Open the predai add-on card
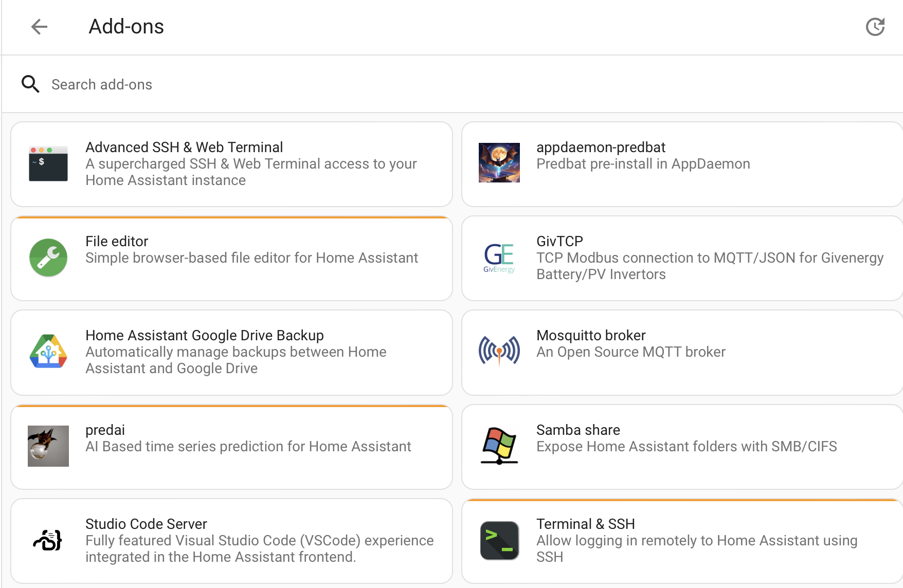The width and height of the screenshot is (903, 588). [231, 447]
